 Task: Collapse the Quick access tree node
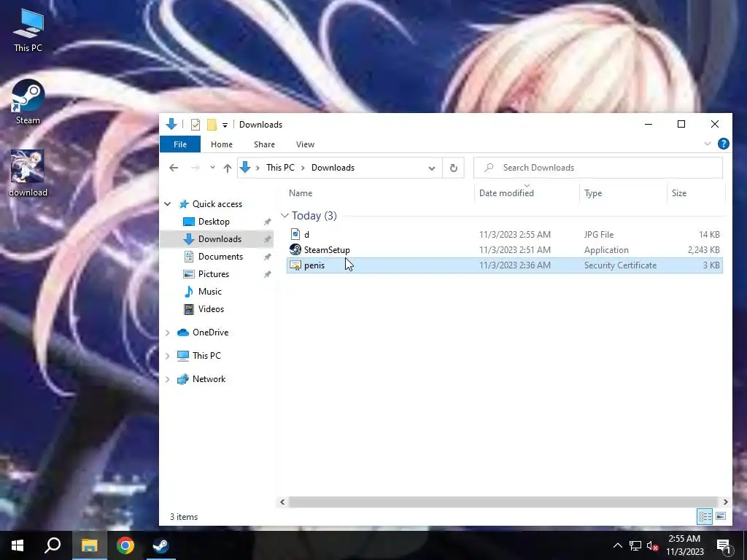coord(168,204)
